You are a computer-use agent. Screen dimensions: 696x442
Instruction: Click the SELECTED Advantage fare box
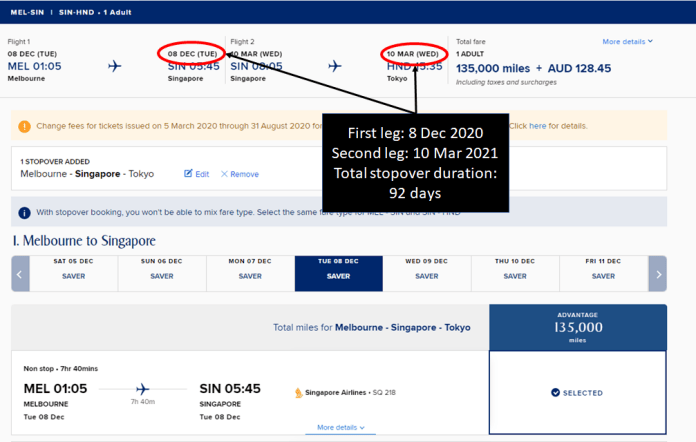[x=577, y=393]
